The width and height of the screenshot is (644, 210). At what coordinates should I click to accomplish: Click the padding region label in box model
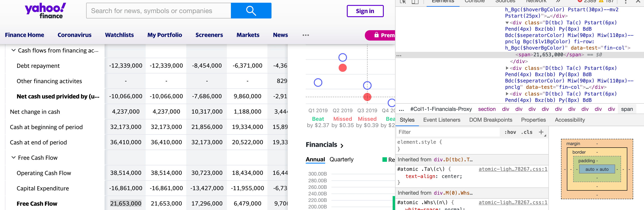[586, 161]
